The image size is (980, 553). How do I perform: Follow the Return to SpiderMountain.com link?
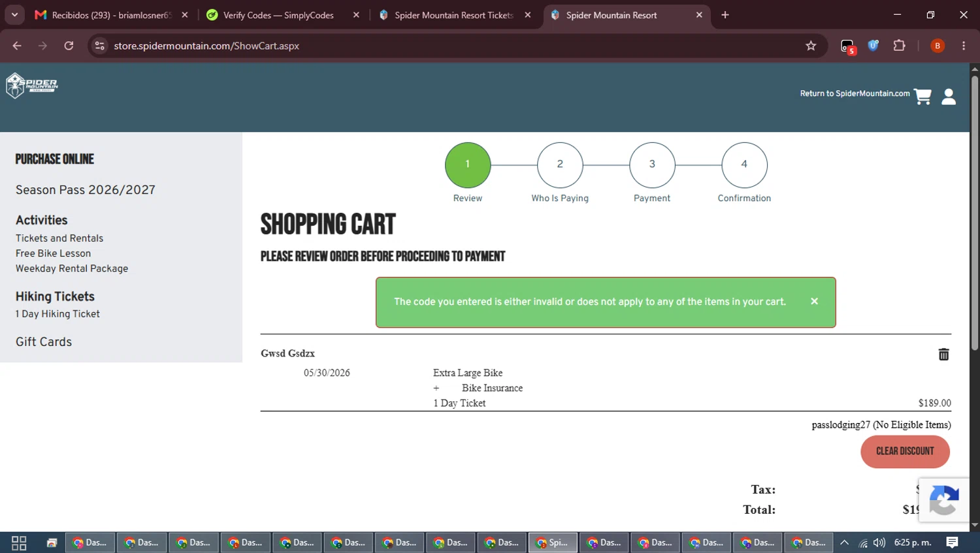click(x=855, y=93)
